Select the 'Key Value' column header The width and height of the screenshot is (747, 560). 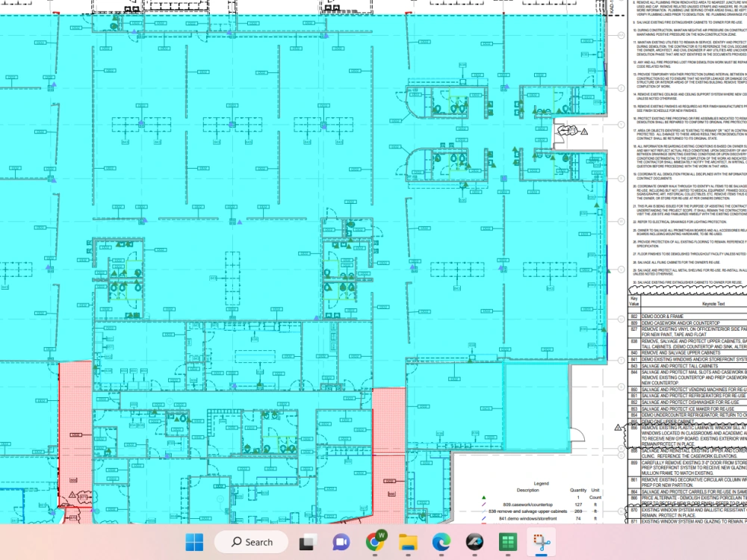pyautogui.click(x=634, y=301)
